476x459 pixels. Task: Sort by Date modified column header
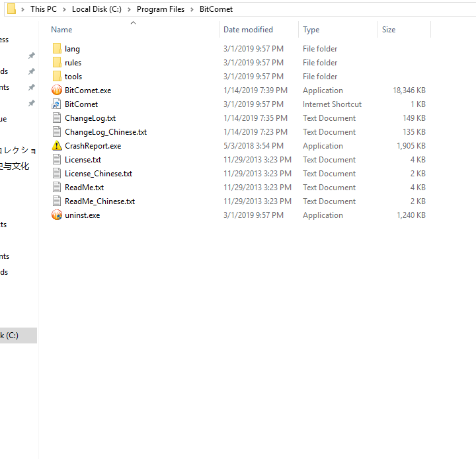(x=248, y=30)
